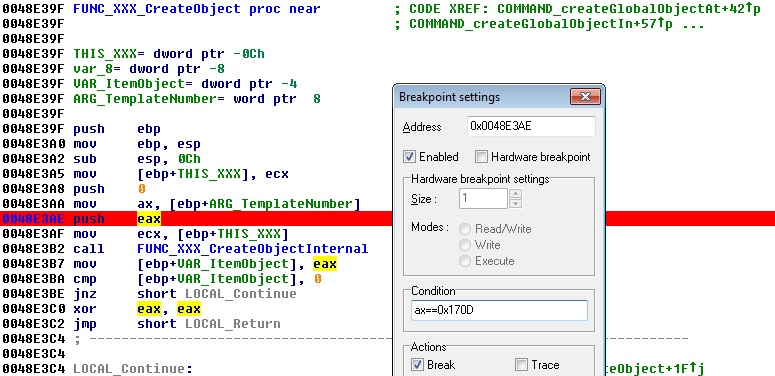Click the 'push 0' instruction
The image size is (775, 376).
click(x=109, y=189)
